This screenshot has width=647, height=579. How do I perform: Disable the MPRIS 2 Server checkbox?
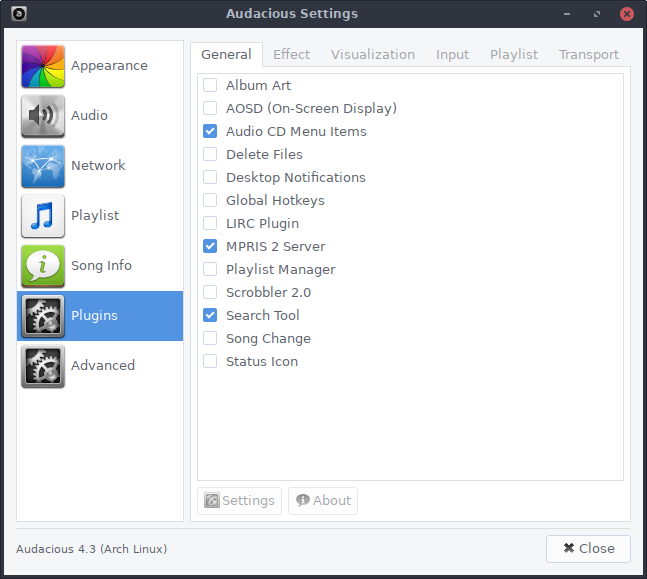(210, 247)
